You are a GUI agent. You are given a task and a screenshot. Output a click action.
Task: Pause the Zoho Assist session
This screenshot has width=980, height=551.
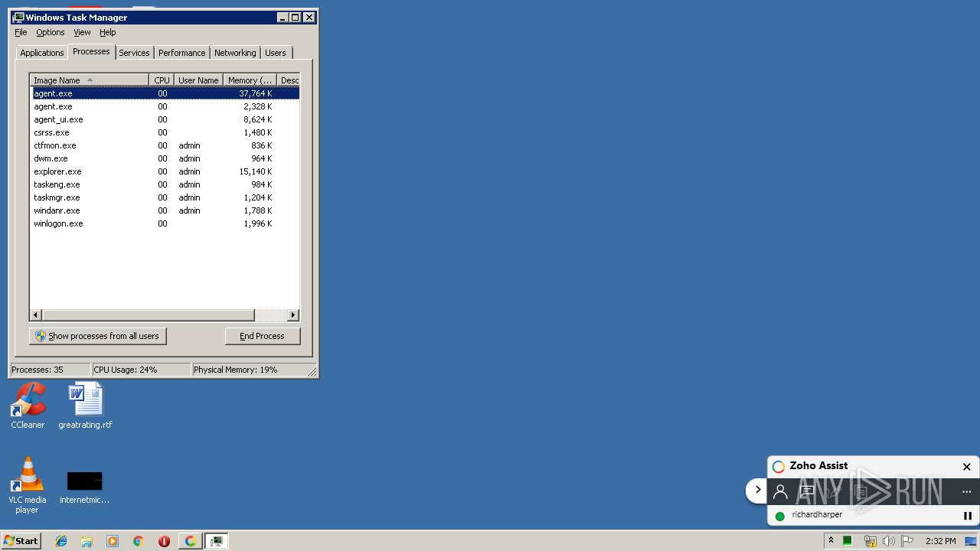pyautogui.click(x=967, y=516)
